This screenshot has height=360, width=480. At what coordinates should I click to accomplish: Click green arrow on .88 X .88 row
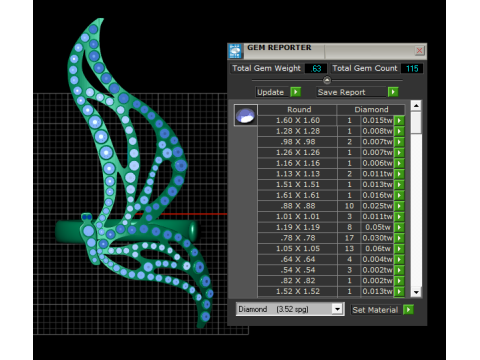(399, 206)
